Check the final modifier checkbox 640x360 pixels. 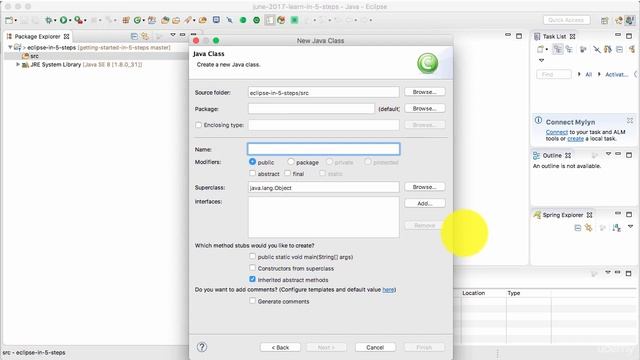click(x=287, y=173)
